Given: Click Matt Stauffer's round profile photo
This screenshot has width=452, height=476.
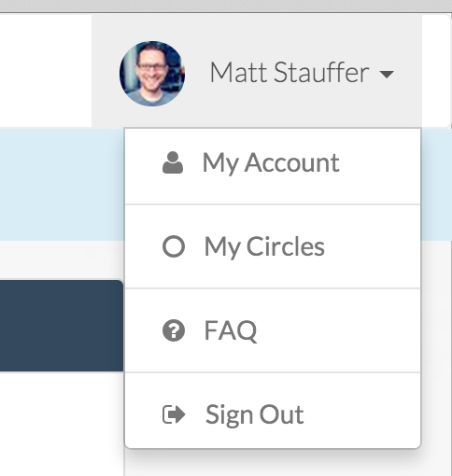Looking at the screenshot, I should pyautogui.click(x=152, y=74).
